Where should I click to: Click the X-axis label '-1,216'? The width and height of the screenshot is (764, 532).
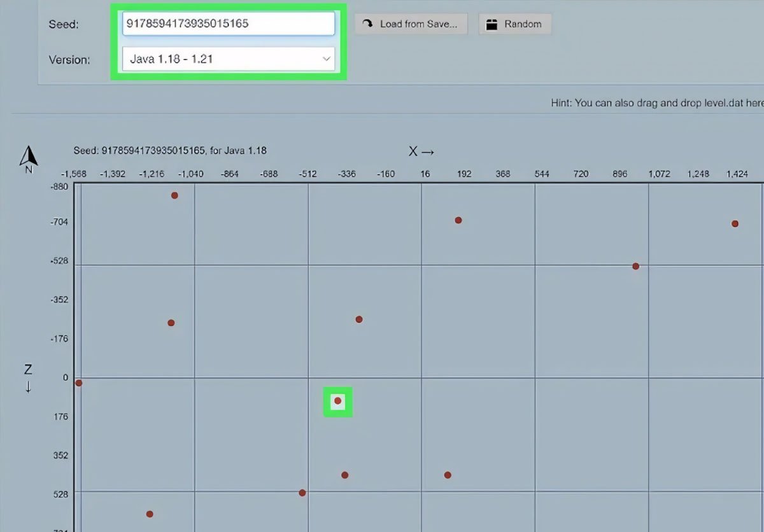tap(152, 174)
